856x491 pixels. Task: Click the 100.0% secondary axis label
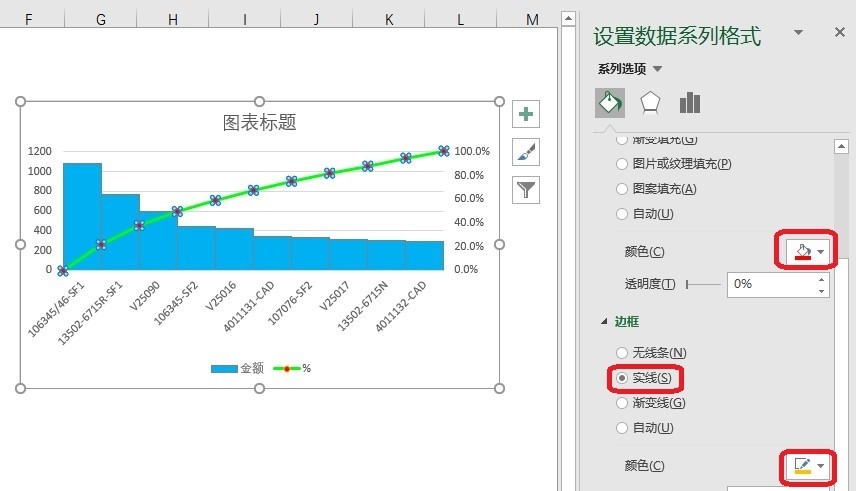click(472, 151)
